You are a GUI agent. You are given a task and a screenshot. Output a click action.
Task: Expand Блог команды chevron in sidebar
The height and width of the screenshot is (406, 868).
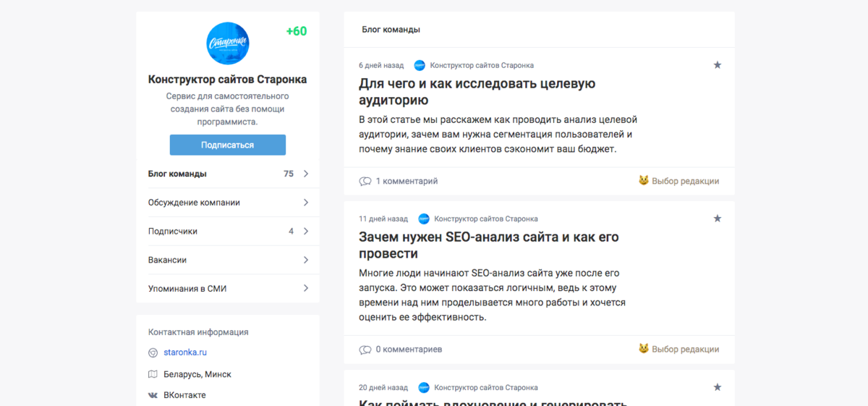click(x=306, y=174)
